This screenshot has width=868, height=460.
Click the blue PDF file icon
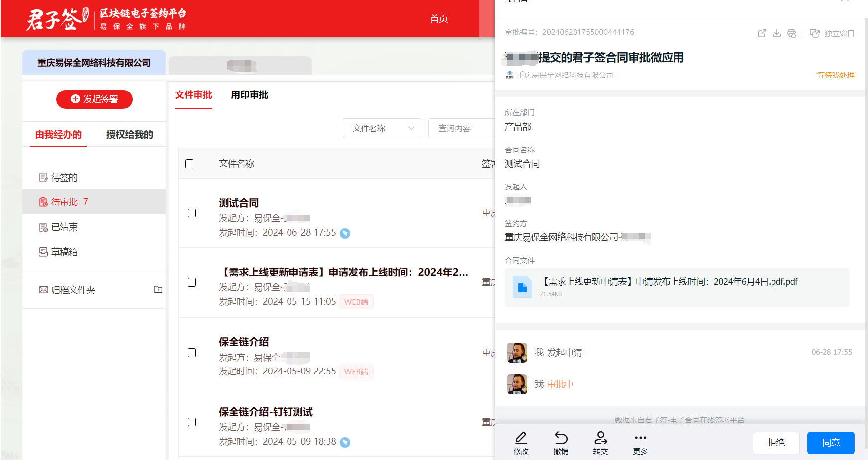coord(522,287)
